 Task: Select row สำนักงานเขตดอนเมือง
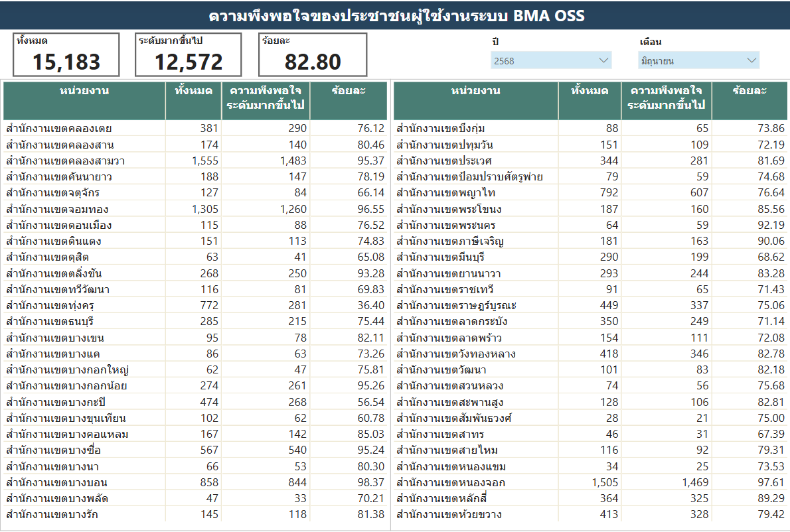[195, 225]
